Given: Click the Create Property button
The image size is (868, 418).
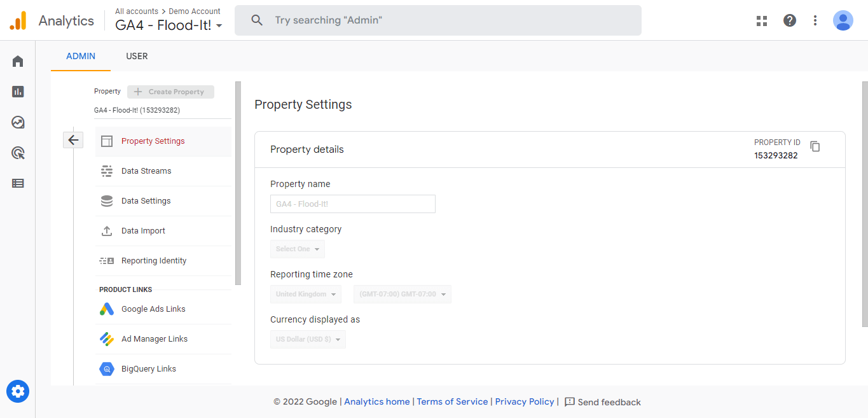Looking at the screenshot, I should click(x=170, y=92).
